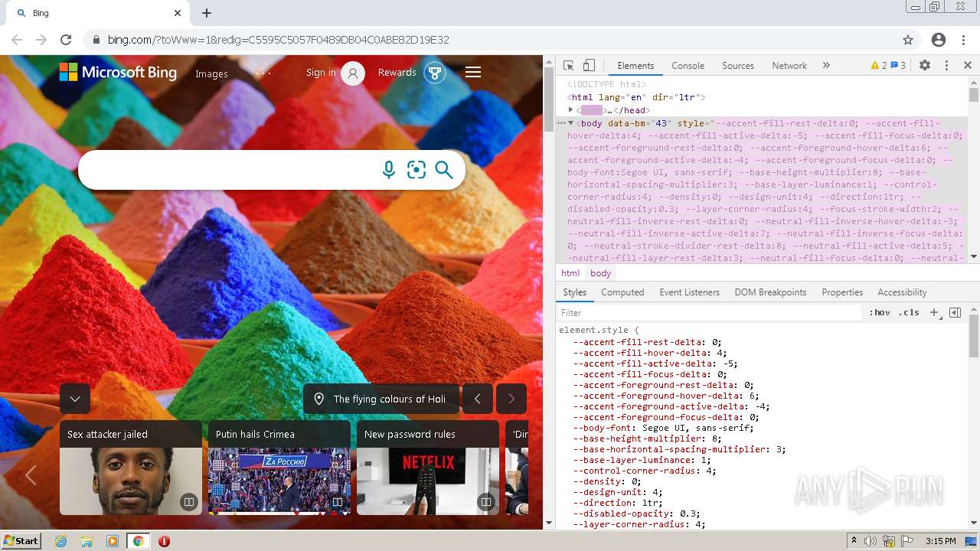Open DevTools settings gear
This screenshot has width=980, height=551.
coord(925,66)
